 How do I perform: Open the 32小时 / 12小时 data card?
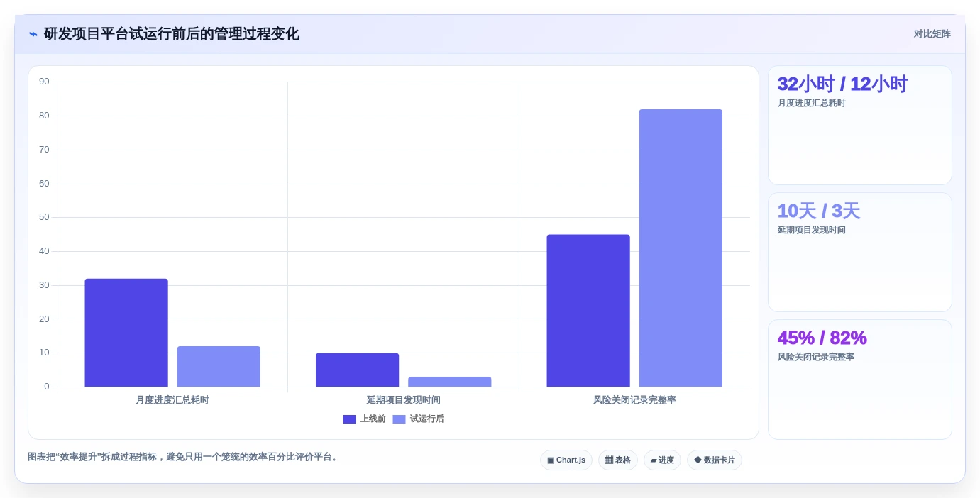coord(860,126)
